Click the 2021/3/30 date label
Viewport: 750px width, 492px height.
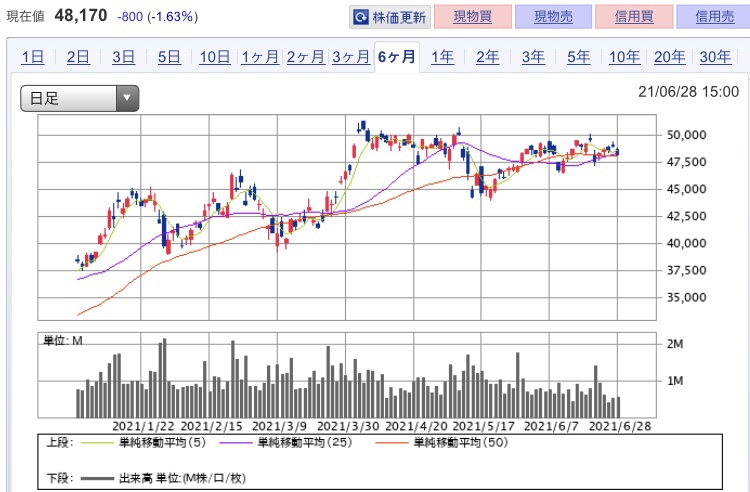[348, 426]
